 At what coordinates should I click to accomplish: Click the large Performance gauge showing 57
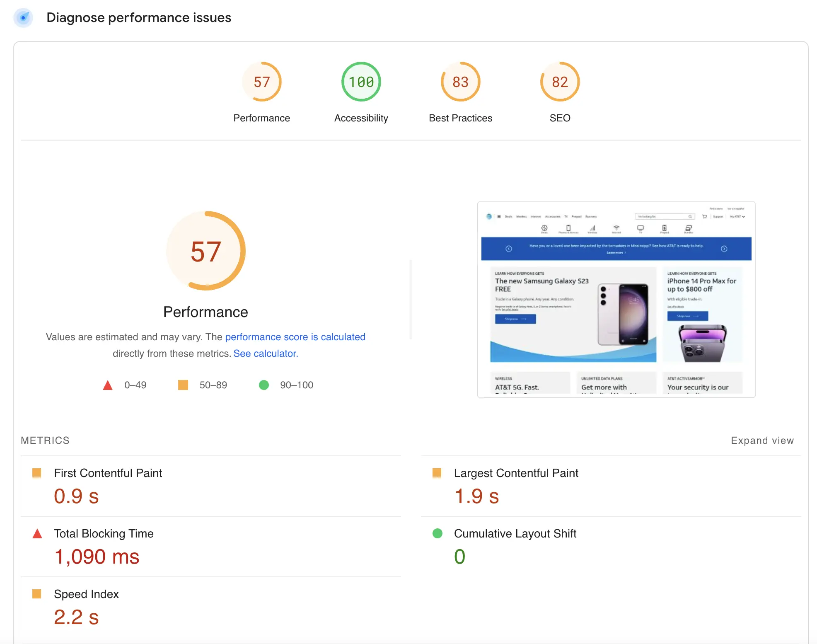tap(206, 251)
